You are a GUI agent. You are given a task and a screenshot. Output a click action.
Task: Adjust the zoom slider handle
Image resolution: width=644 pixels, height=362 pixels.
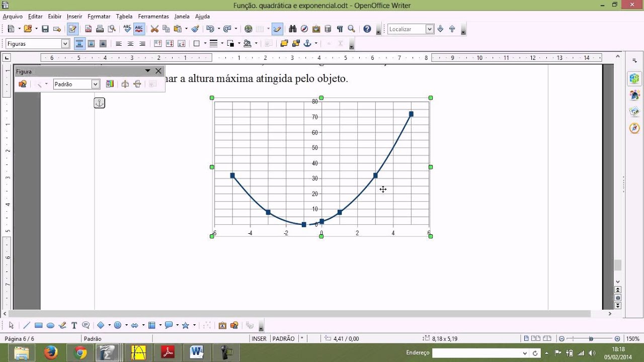pos(591,339)
